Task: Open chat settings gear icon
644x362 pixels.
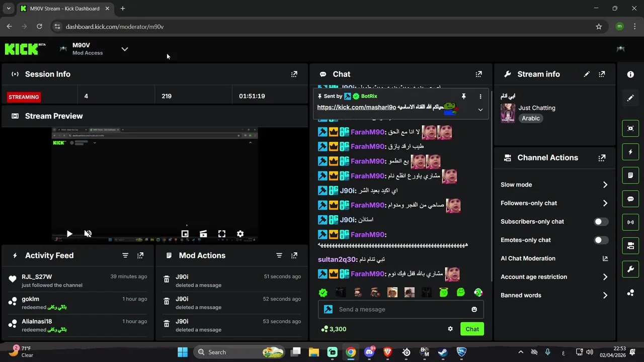Action: point(450,329)
